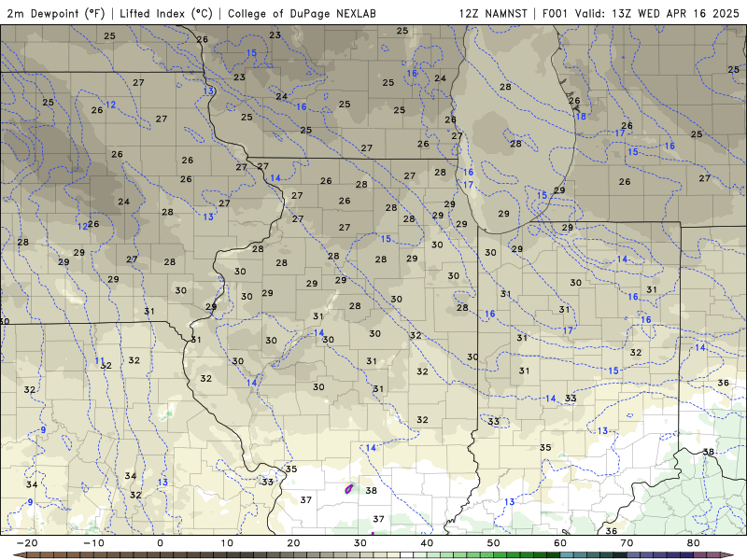The height and width of the screenshot is (560, 747).
Task: Click the '38' dewpoint beside the magenta contour
Action: [371, 491]
